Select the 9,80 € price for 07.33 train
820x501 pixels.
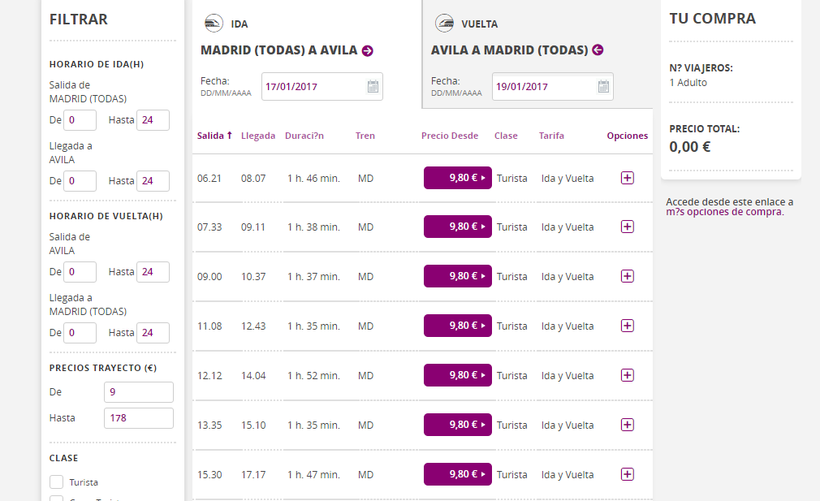(x=457, y=227)
